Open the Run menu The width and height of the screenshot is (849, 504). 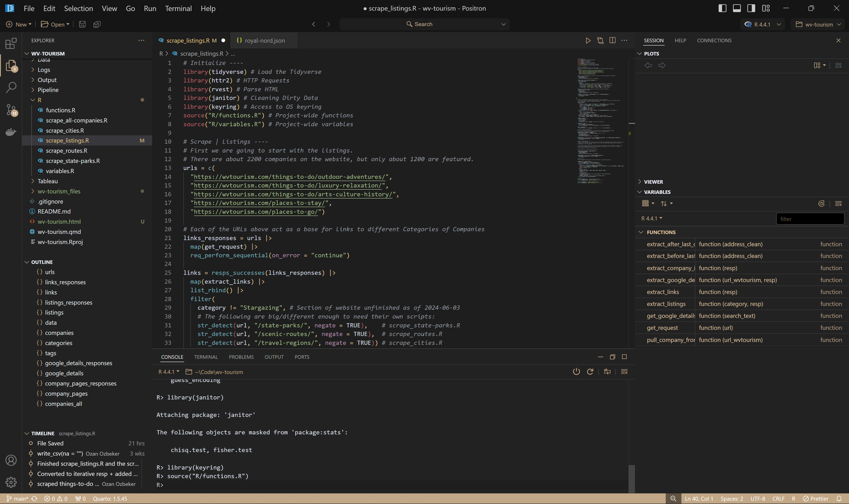[150, 8]
